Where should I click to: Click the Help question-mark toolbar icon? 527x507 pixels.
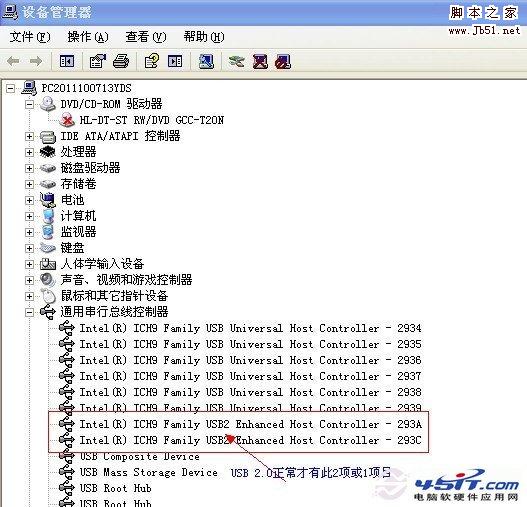(x=152, y=61)
